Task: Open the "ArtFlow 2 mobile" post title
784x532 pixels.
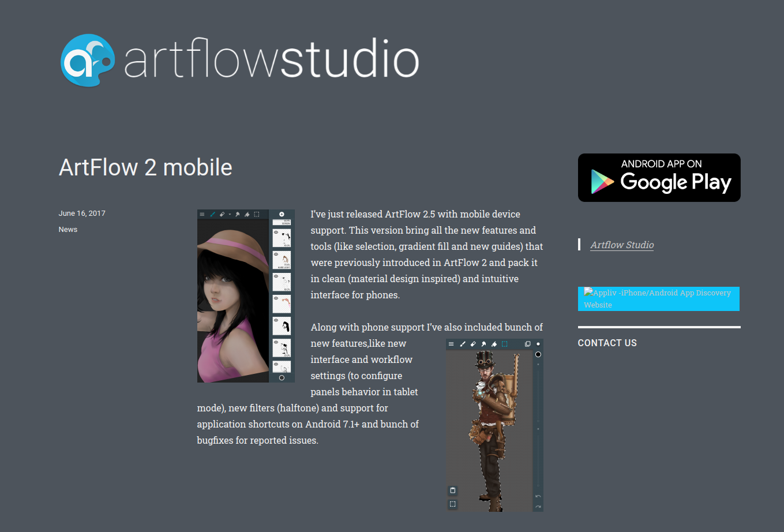Action: point(145,167)
